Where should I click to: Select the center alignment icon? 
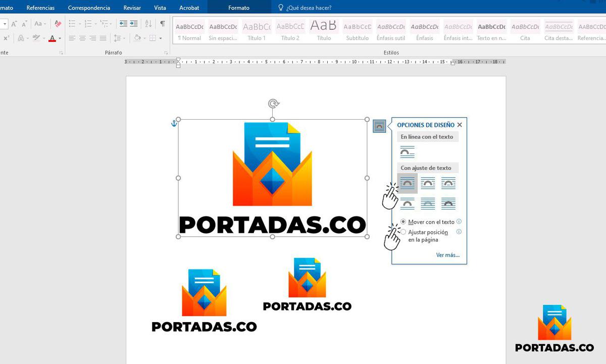tap(83, 38)
